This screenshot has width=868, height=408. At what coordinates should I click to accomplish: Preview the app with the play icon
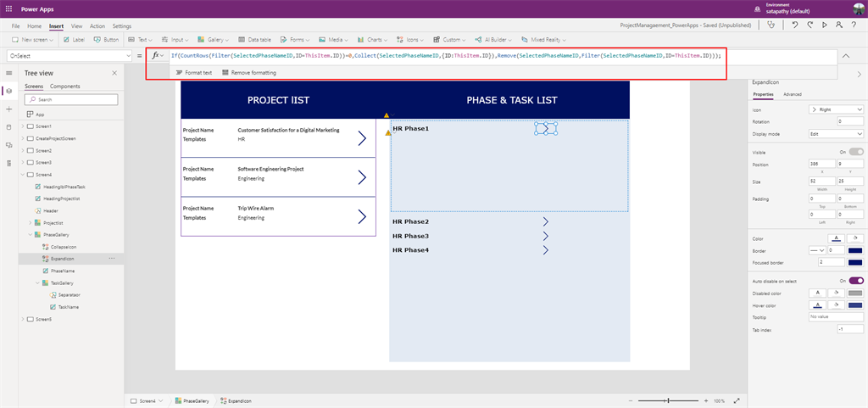click(825, 25)
